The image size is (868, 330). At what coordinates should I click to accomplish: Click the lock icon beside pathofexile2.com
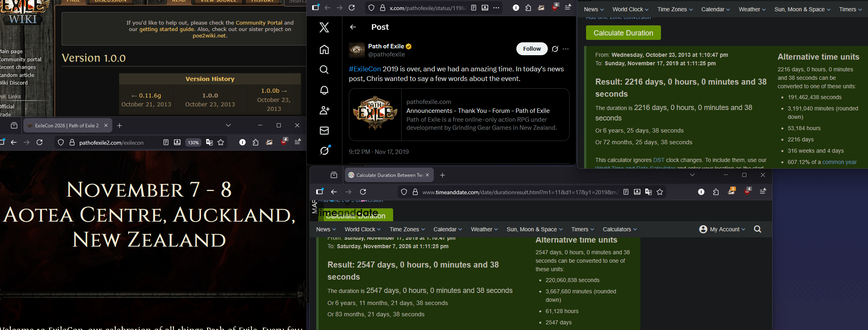(72, 142)
